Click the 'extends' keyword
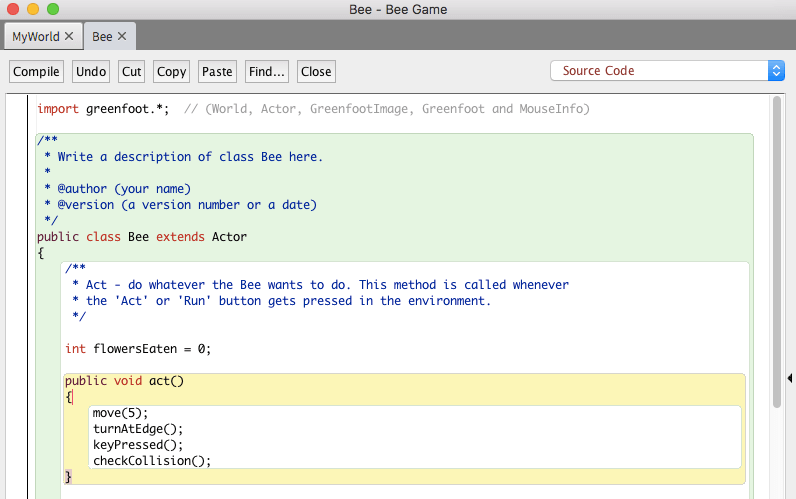Image resolution: width=796 pixels, height=499 pixels. pyautogui.click(x=180, y=237)
